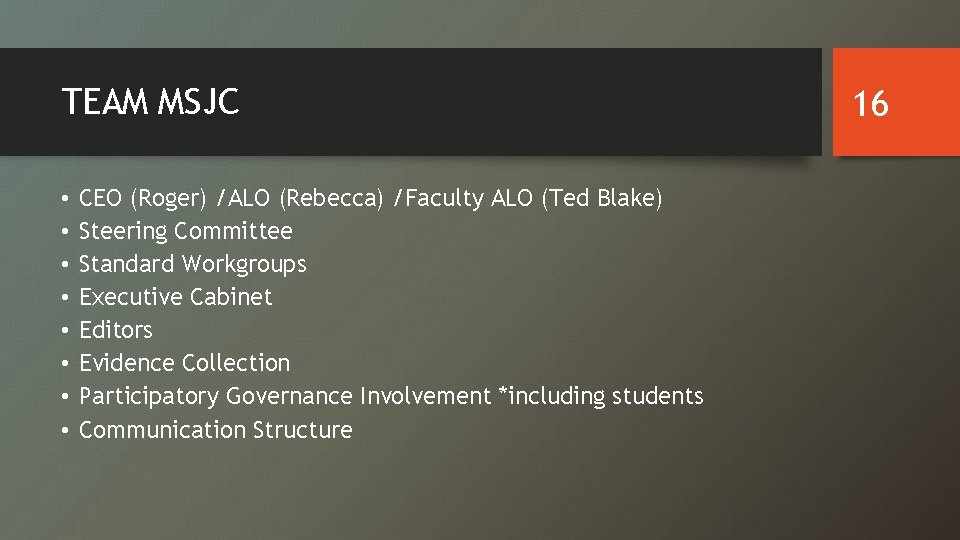Click the Communication Structure bullet text
The height and width of the screenshot is (540, 960).
point(215,430)
